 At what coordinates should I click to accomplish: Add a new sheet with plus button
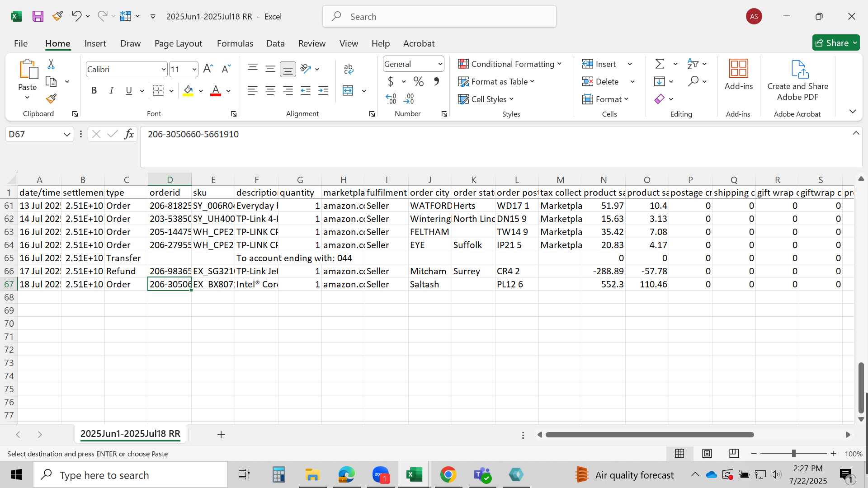tap(221, 435)
